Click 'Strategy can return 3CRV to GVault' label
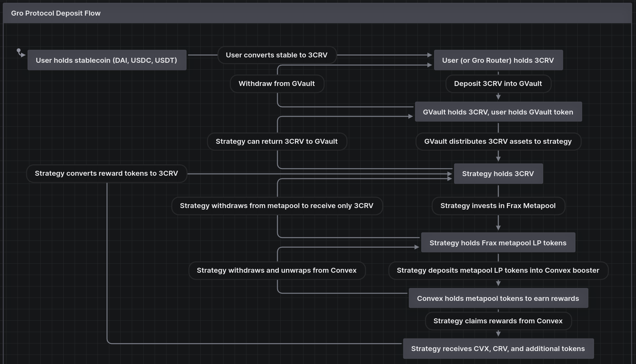The image size is (636, 364). coord(277,141)
